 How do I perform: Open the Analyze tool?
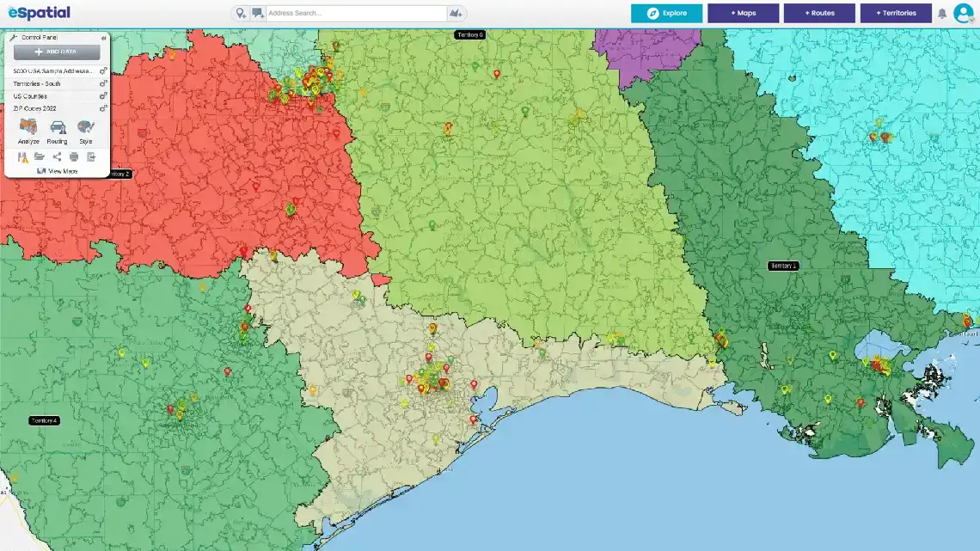[x=28, y=131]
